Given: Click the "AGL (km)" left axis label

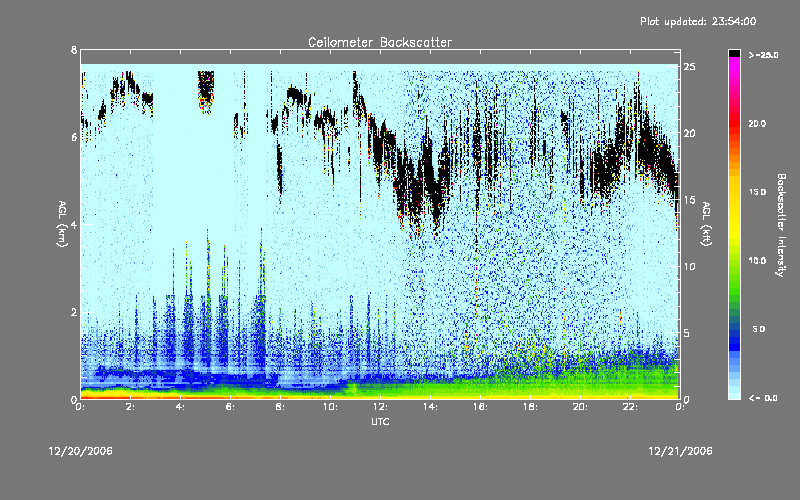Looking at the screenshot, I should (x=62, y=224).
